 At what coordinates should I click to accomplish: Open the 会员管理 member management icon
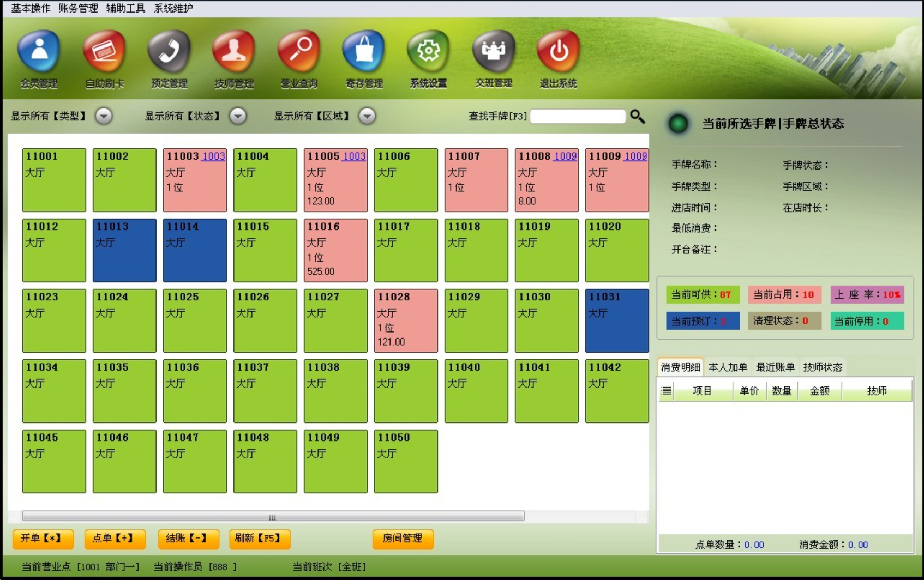39,52
